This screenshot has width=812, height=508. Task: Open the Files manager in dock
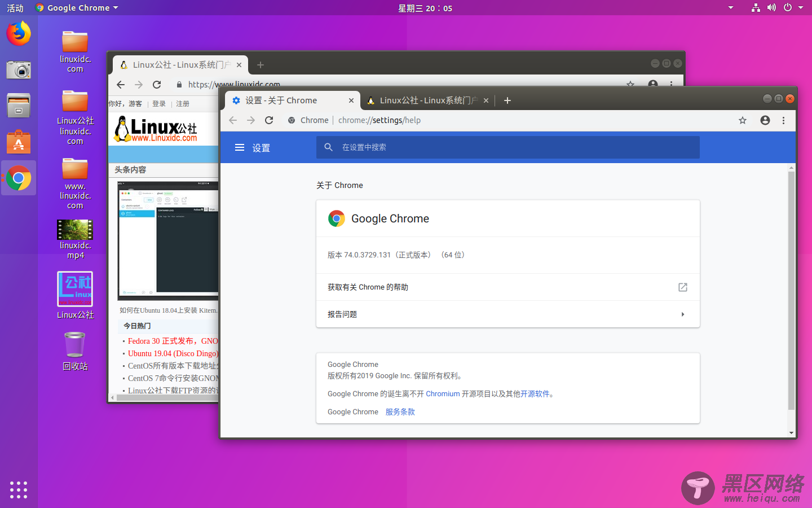[x=19, y=106]
